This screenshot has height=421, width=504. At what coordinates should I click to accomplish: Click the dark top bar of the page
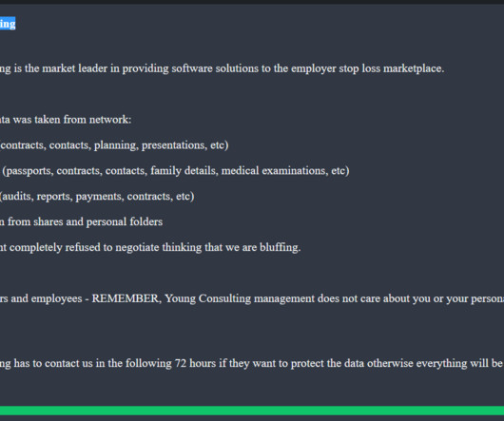[x=252, y=2]
